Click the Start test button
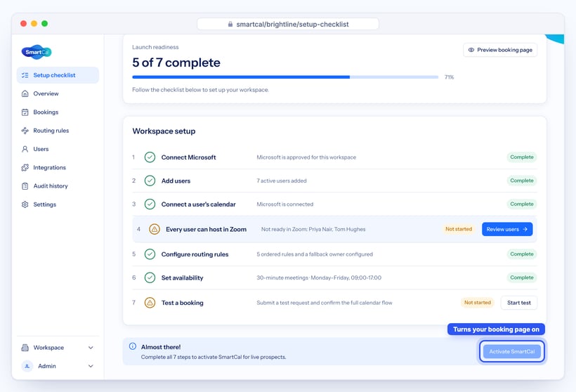 (518, 303)
